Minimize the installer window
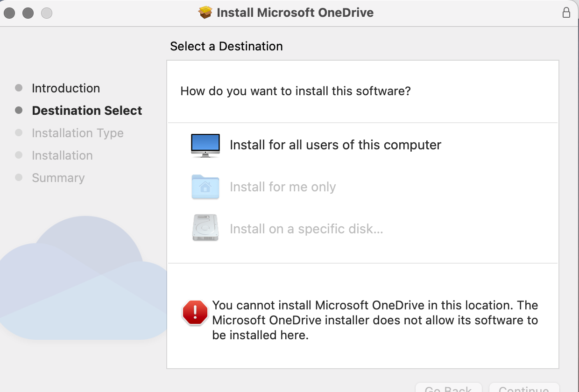This screenshot has width=579, height=392. [28, 13]
